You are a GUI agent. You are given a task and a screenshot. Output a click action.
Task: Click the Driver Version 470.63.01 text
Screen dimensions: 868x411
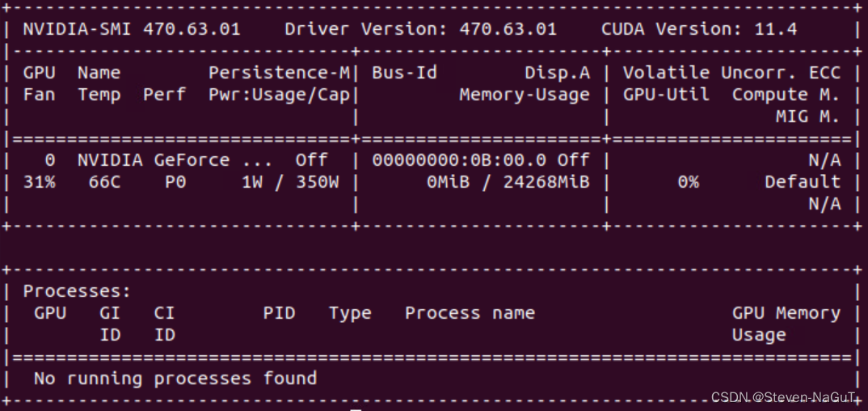[x=421, y=29]
